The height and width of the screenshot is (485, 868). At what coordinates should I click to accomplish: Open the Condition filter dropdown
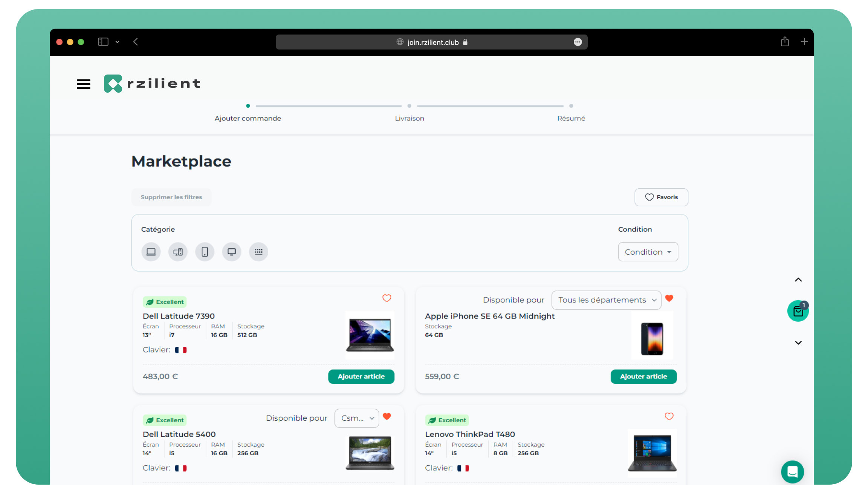pos(648,252)
